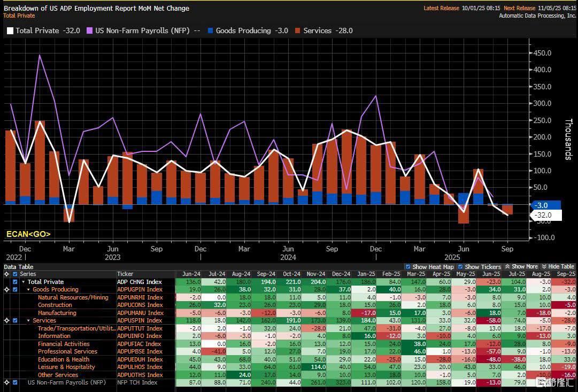
Task: Click the Ticker column header
Action: [125, 274]
